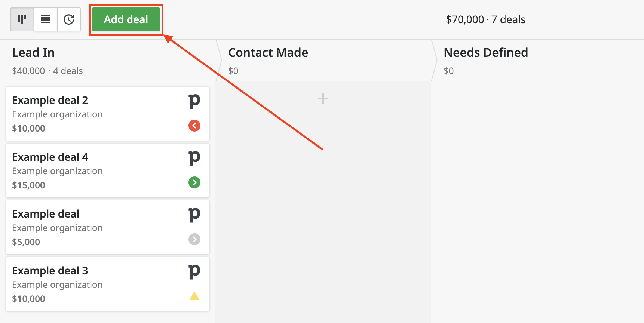The image size is (644, 323).
Task: Click Pipedrive owner logo on Example deal 4
Action: 194,158
